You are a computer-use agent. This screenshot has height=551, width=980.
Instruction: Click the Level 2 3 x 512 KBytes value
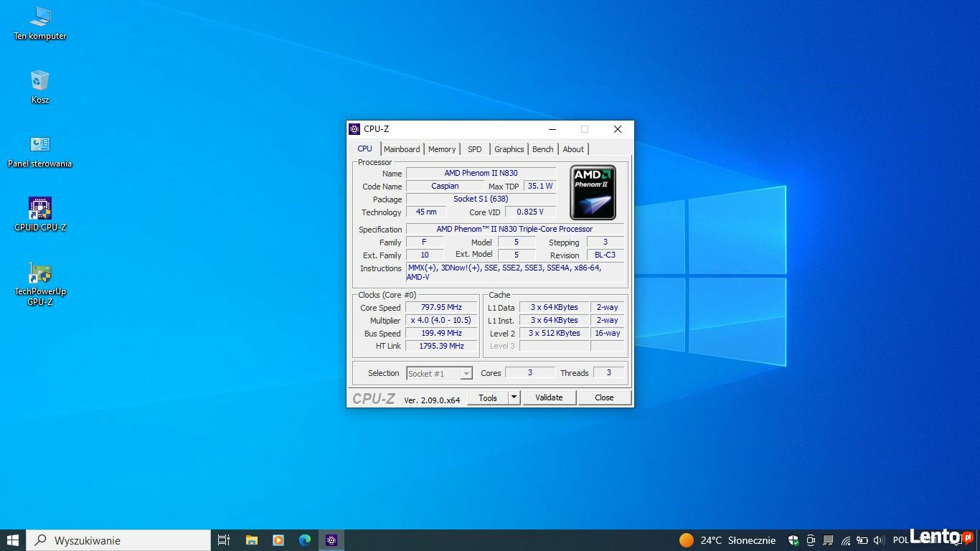pyautogui.click(x=554, y=333)
